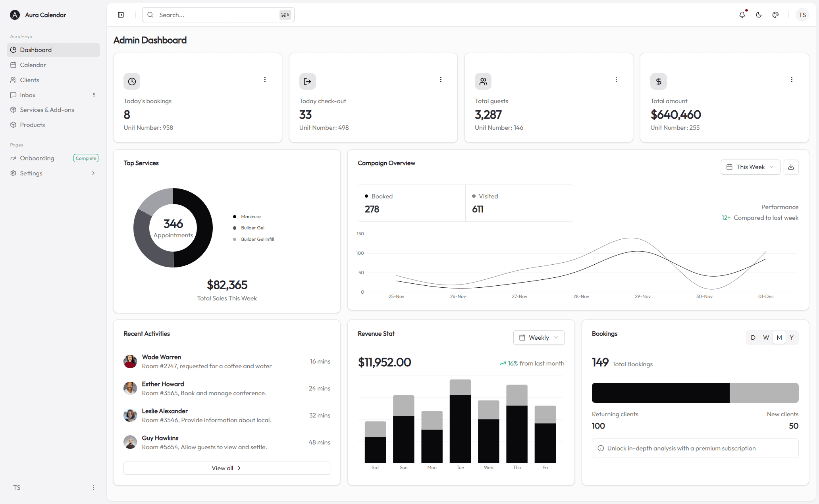Open Inbox from the sidebar
819x504 pixels.
point(28,95)
